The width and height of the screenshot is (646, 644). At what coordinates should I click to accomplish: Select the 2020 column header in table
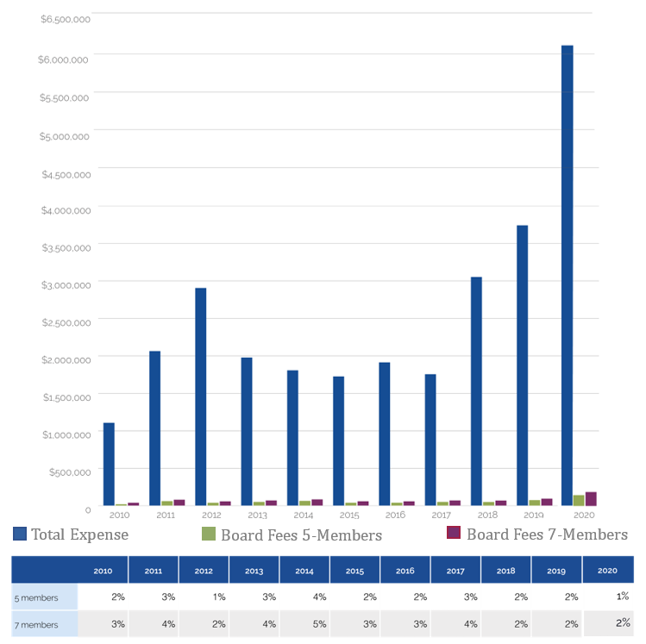point(608,571)
